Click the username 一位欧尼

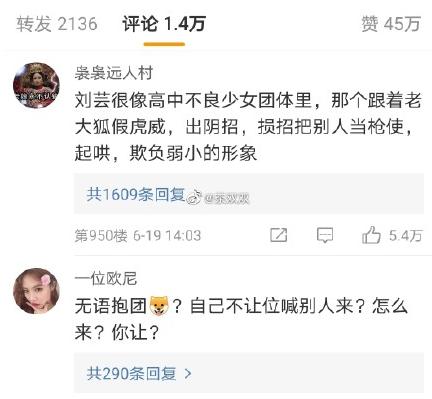(x=106, y=279)
